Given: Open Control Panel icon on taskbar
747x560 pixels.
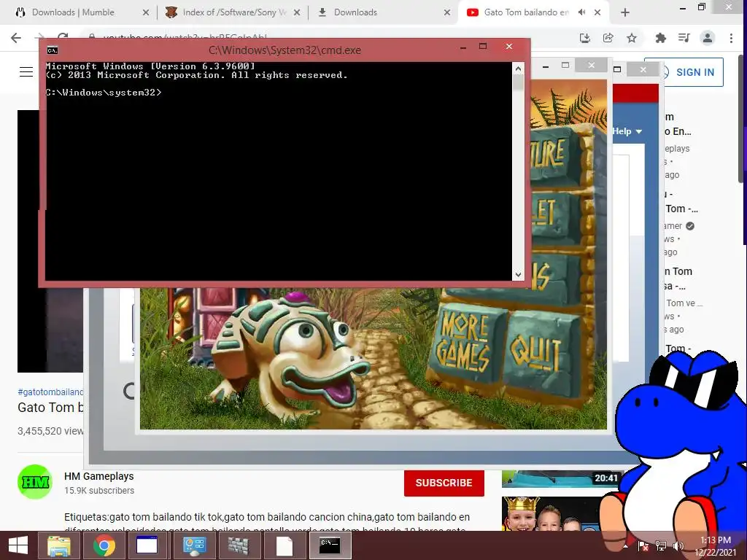Looking at the screenshot, I should pyautogui.click(x=194, y=545).
